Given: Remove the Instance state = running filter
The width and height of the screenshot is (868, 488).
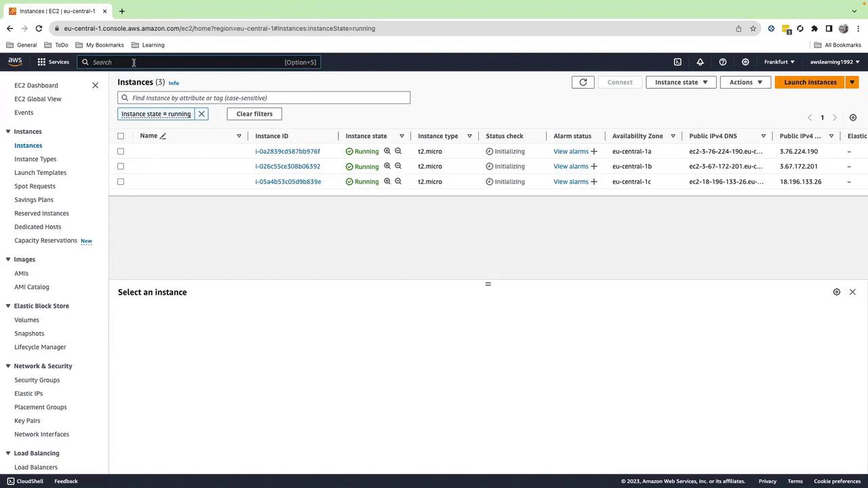Looking at the screenshot, I should coord(201,114).
